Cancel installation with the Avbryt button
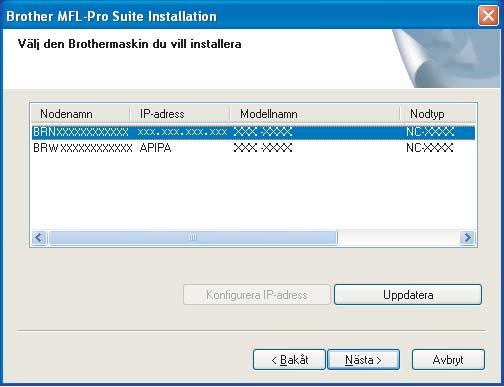Screen dimensions: 504x387 448,360
